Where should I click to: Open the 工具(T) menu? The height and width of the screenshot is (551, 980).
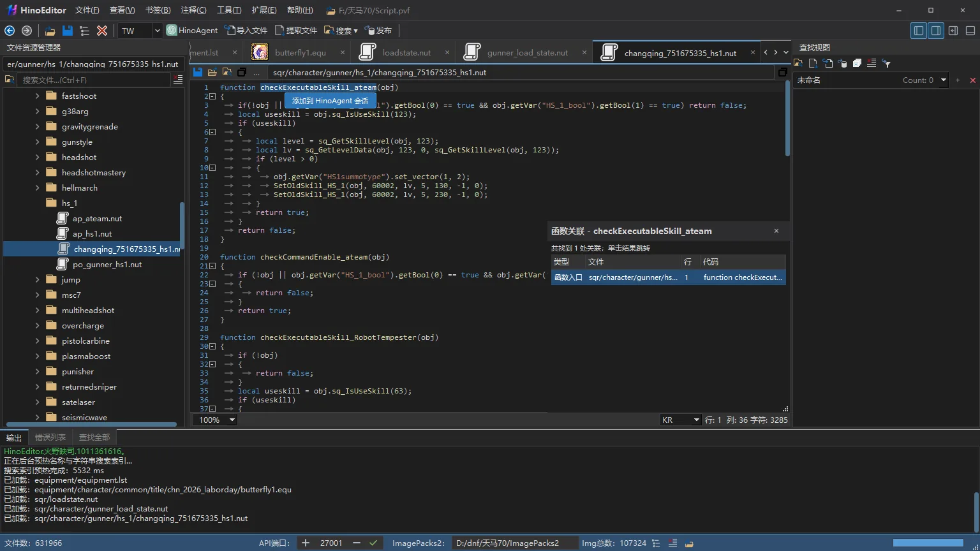coord(229,10)
